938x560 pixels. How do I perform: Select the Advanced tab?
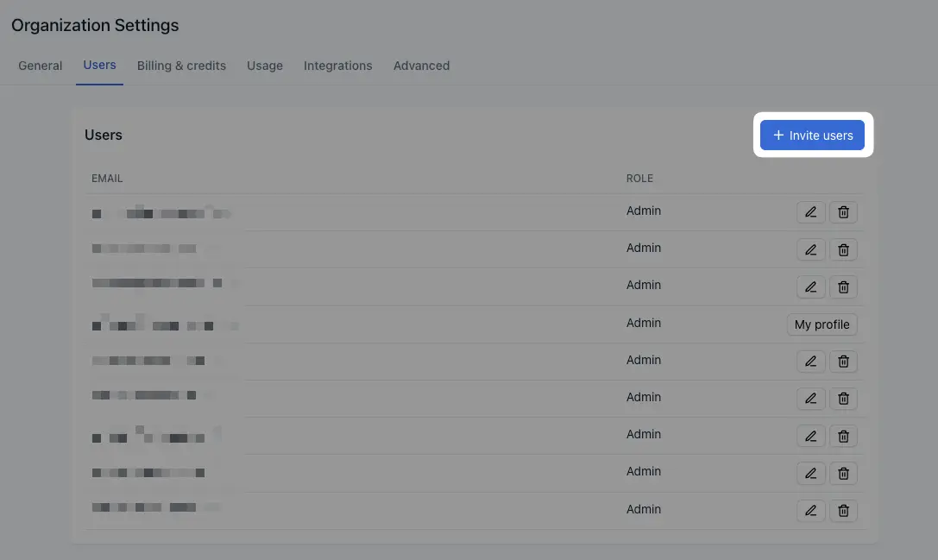pyautogui.click(x=421, y=66)
